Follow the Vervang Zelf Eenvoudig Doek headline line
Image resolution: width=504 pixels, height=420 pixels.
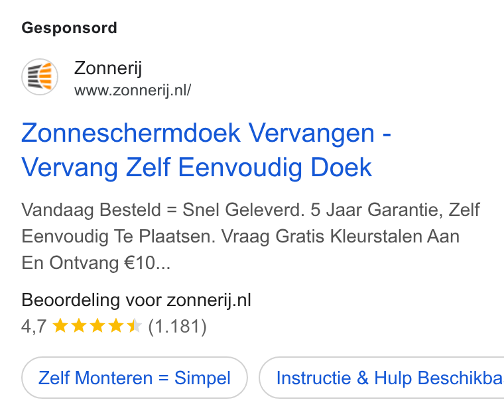197,167
